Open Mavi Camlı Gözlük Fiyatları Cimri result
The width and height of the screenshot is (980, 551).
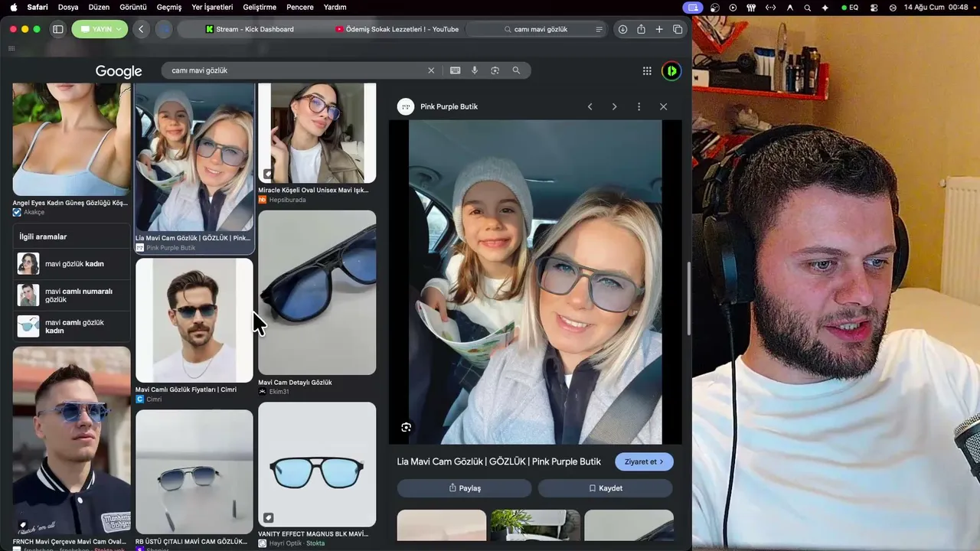pos(194,331)
